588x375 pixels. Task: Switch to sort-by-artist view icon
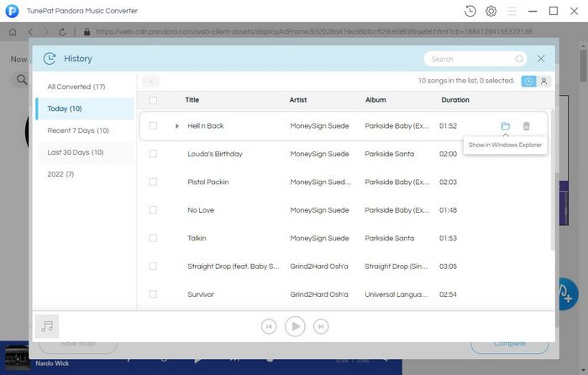(543, 81)
